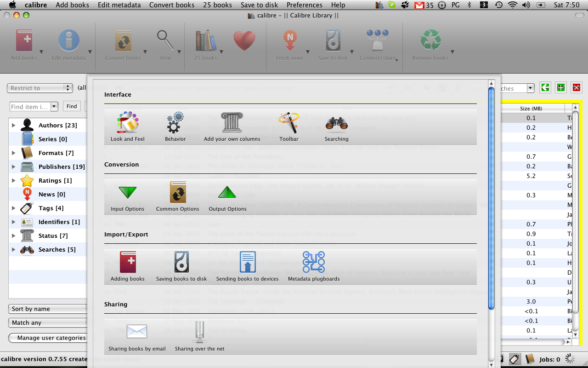Open the Sort by name dropdown
Image resolution: width=588 pixels, height=368 pixels.
48,309
